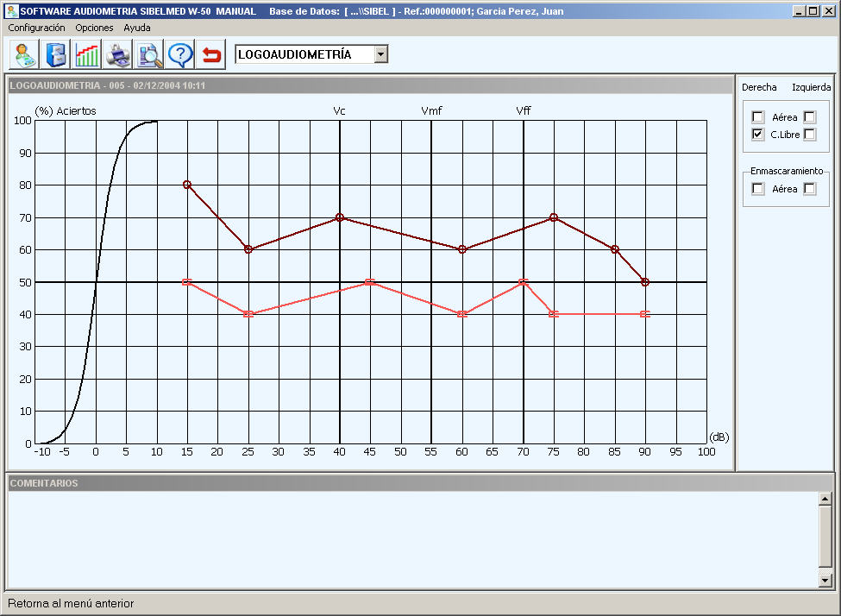
Task: Click light red marker at 90 dB, 40%
Action: (645, 314)
